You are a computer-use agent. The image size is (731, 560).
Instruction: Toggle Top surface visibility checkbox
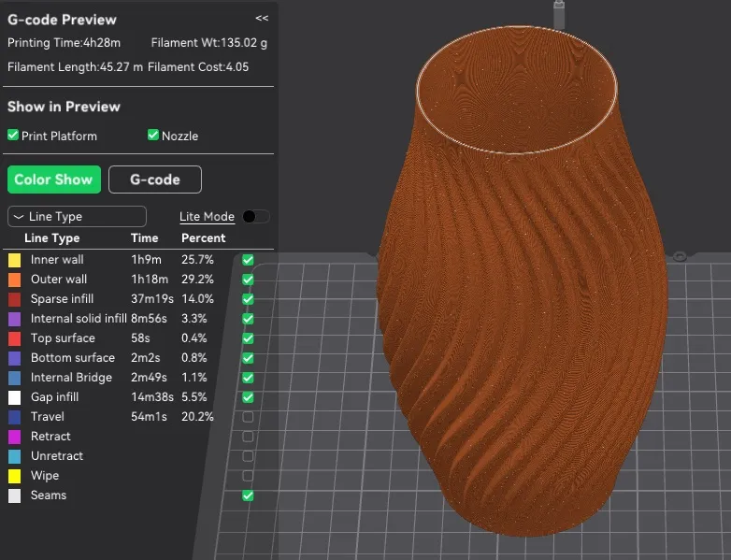(248, 338)
